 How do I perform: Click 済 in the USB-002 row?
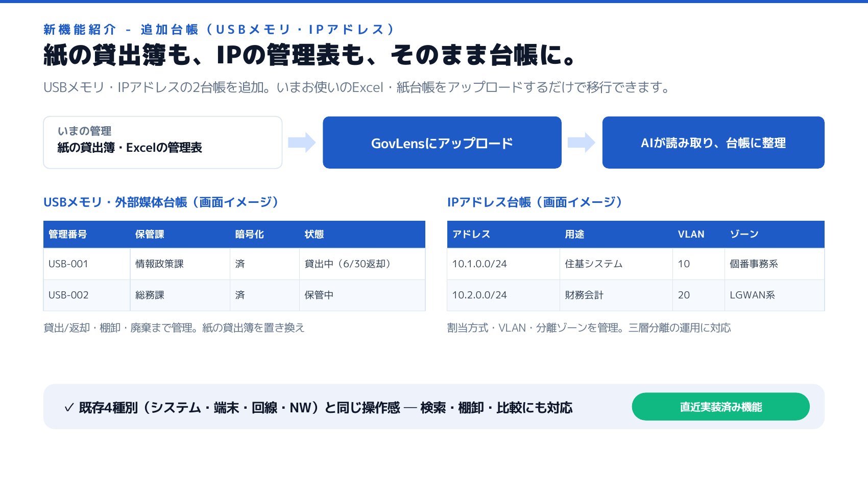[x=264, y=295]
